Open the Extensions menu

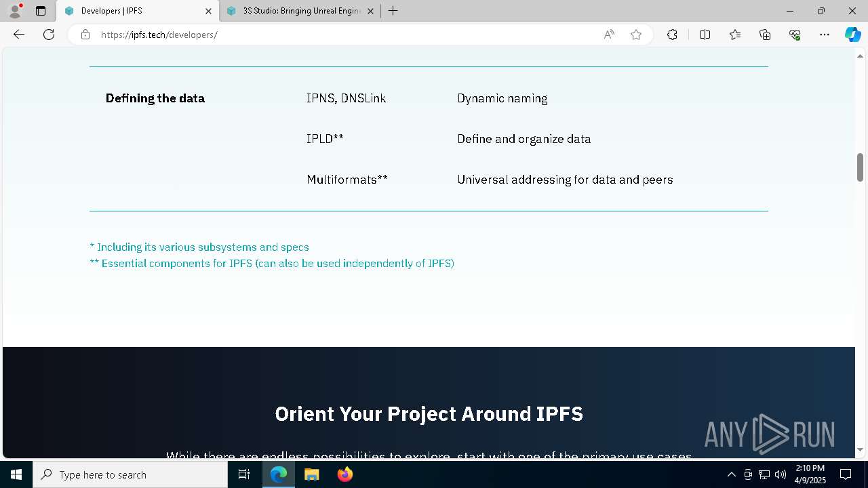click(672, 35)
